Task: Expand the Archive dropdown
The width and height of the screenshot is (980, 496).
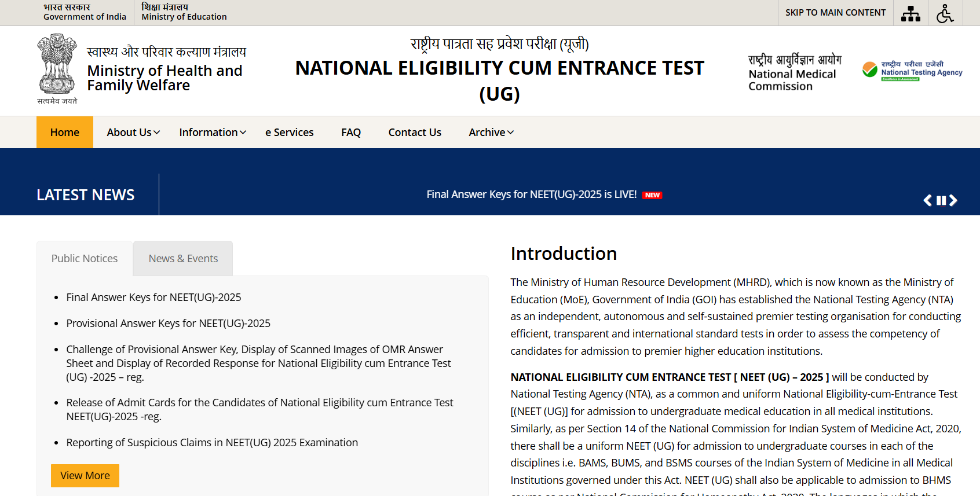Action: point(491,132)
